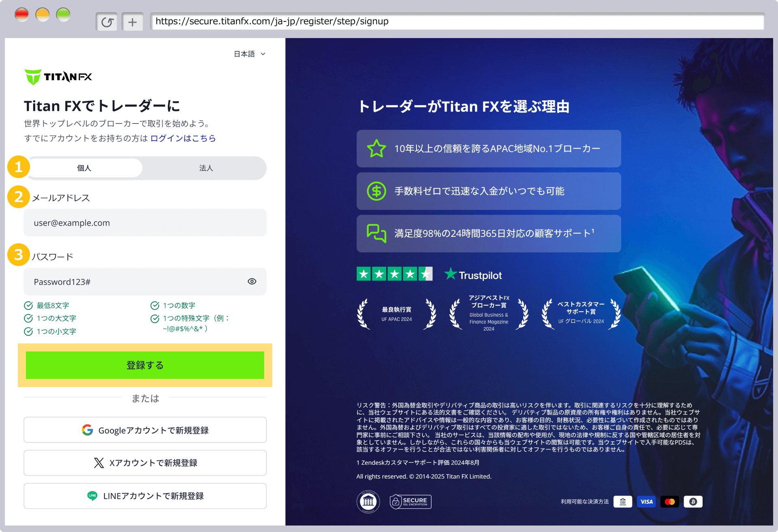Click the dollar coin icon

coord(376,191)
